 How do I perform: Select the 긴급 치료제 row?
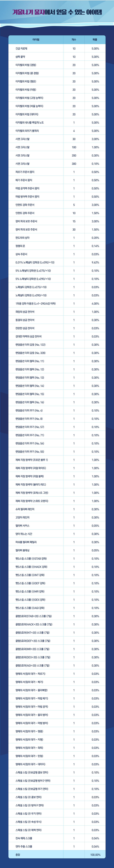[57, 48]
